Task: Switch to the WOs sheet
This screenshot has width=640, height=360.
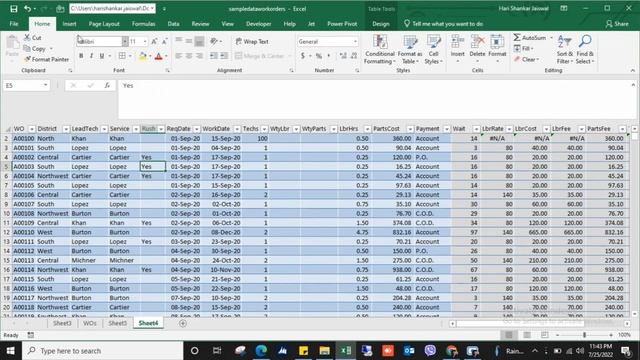Action: [90, 323]
